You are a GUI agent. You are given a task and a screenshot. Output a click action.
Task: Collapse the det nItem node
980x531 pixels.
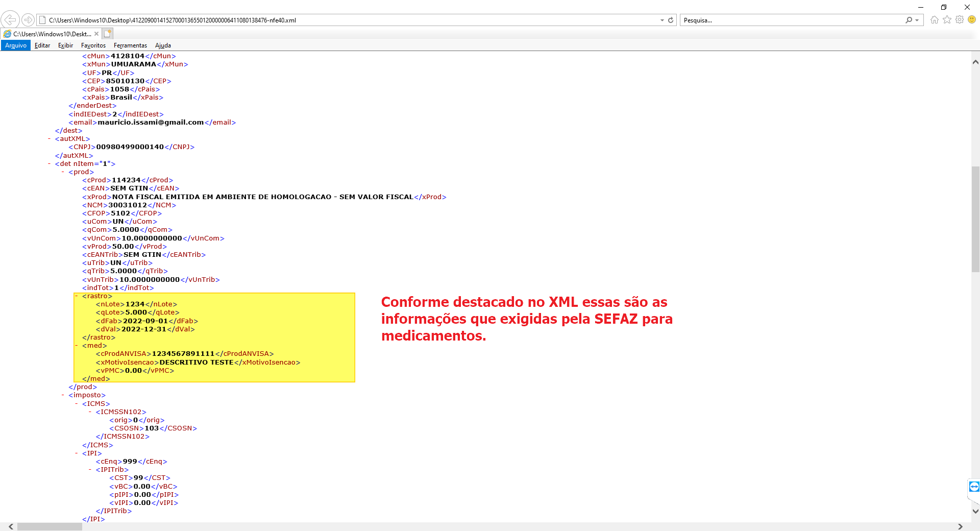50,164
